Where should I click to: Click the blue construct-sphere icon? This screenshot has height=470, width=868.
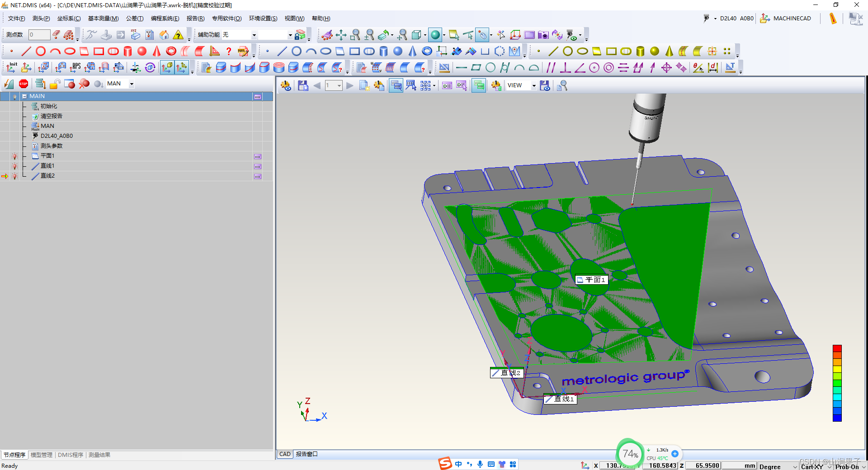(x=398, y=51)
